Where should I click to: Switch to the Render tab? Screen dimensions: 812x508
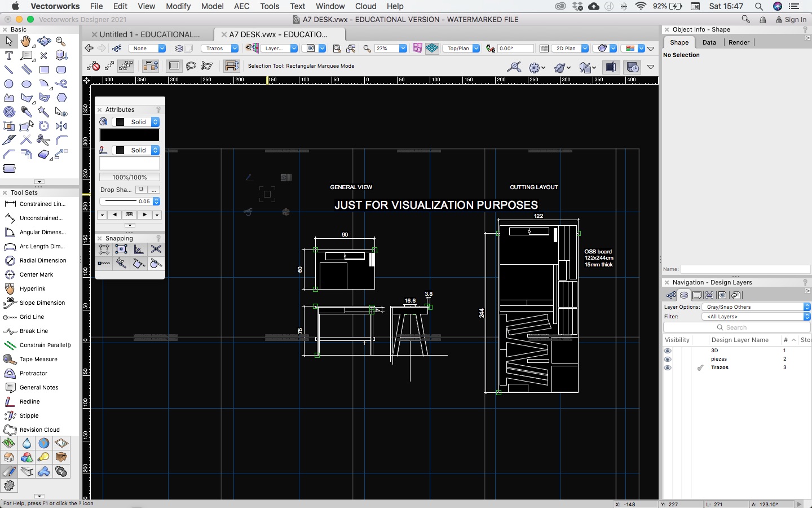click(739, 42)
